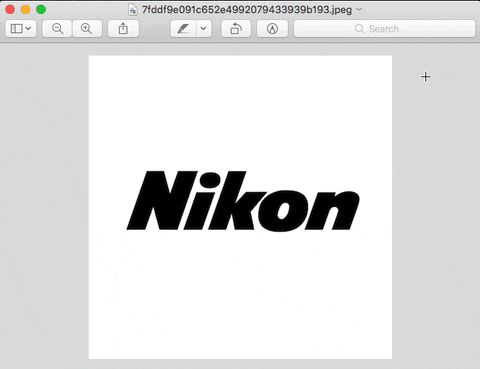Rotate the image with the rotate button
Viewport: 480px width, 369px height.
236,29
